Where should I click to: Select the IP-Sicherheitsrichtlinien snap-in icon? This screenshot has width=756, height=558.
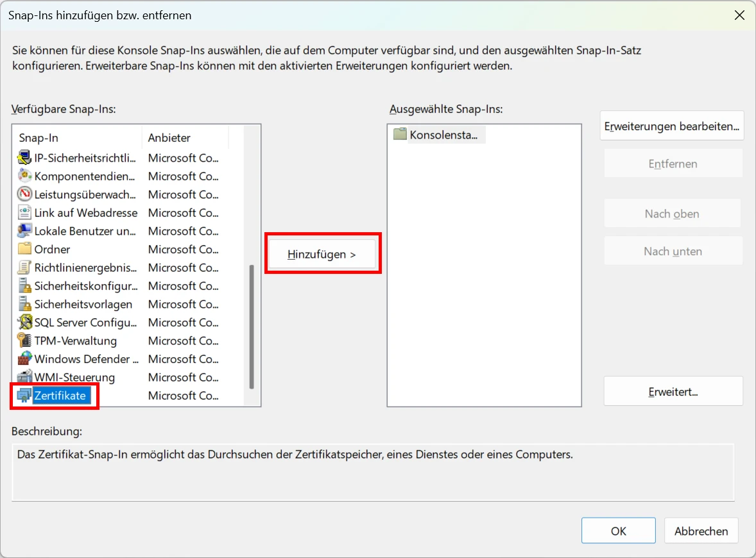[x=24, y=158]
